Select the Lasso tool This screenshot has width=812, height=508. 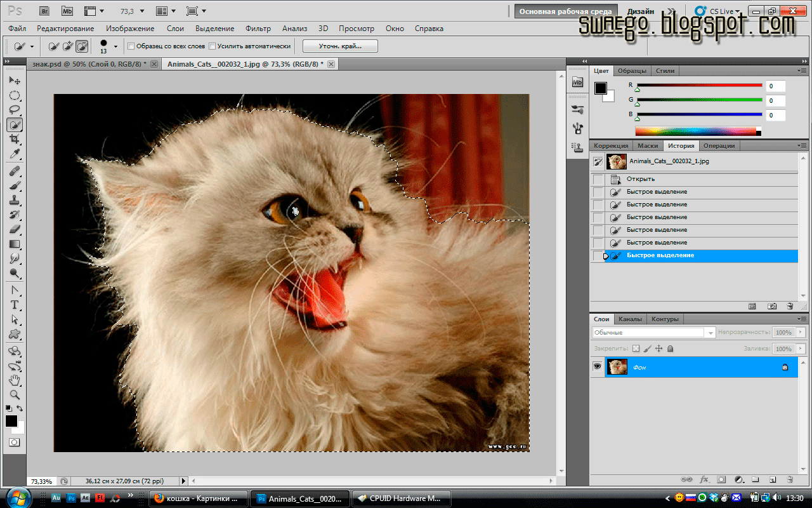pos(15,110)
